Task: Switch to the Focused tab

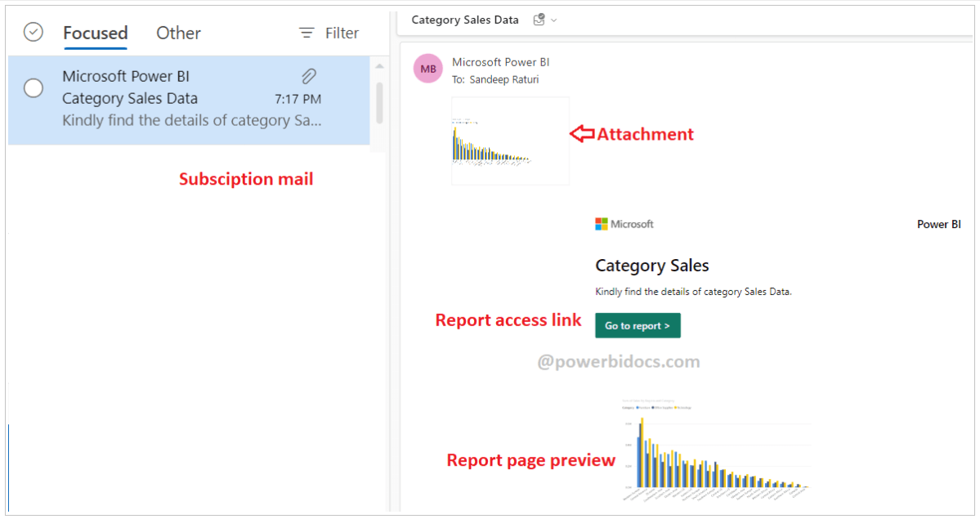Action: [95, 33]
